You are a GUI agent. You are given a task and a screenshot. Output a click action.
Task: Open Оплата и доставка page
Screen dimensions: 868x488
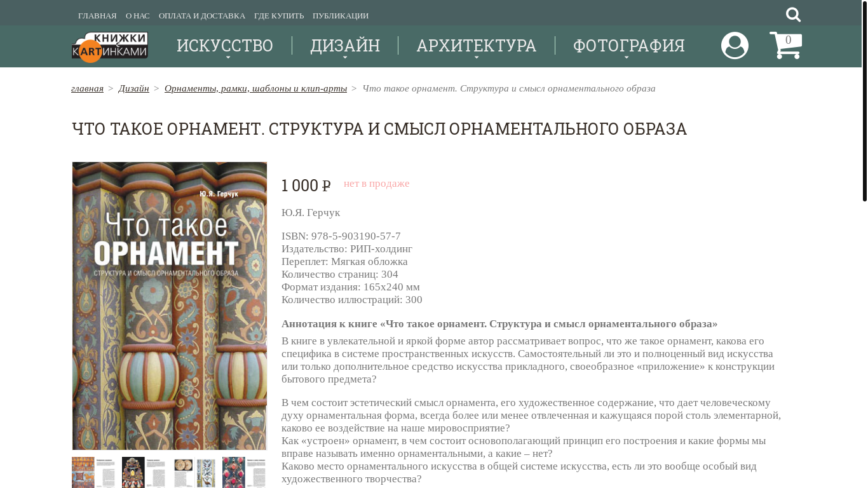[x=202, y=16]
